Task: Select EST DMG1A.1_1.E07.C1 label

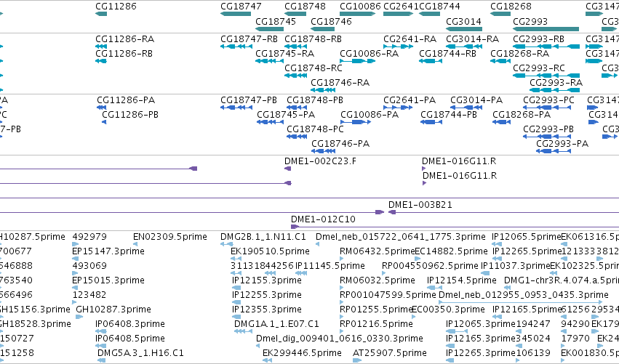Action: (276, 324)
